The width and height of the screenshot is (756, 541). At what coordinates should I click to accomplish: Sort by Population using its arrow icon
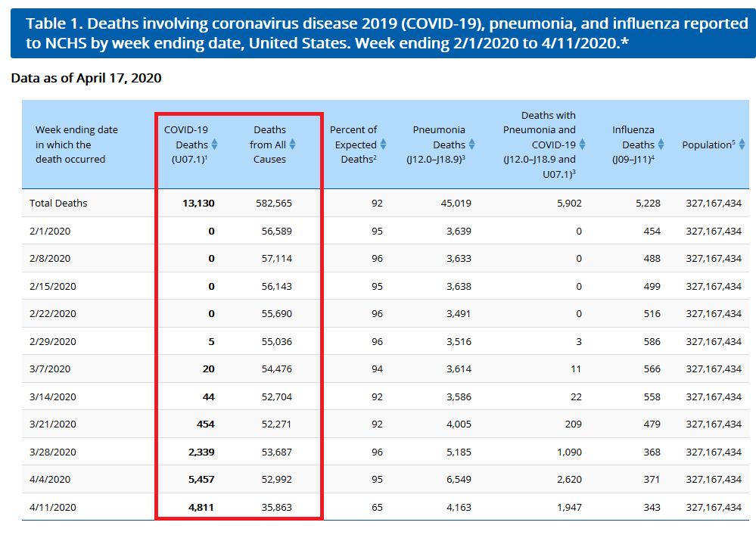742,145
